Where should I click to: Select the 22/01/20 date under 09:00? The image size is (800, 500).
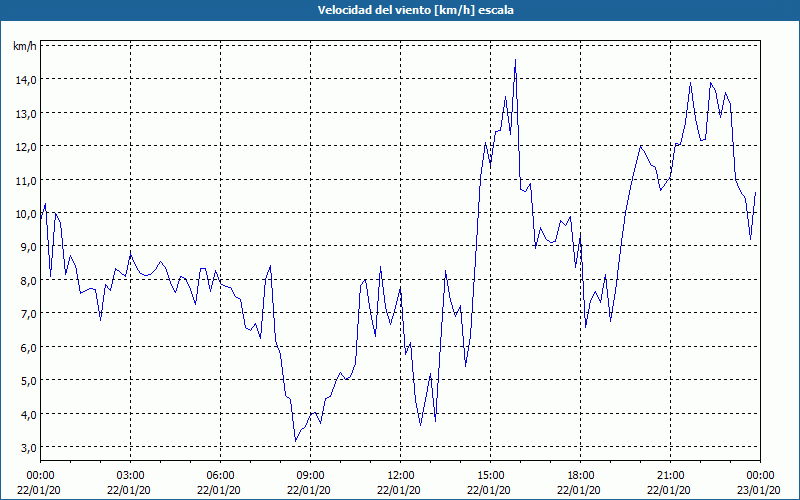coord(309,490)
